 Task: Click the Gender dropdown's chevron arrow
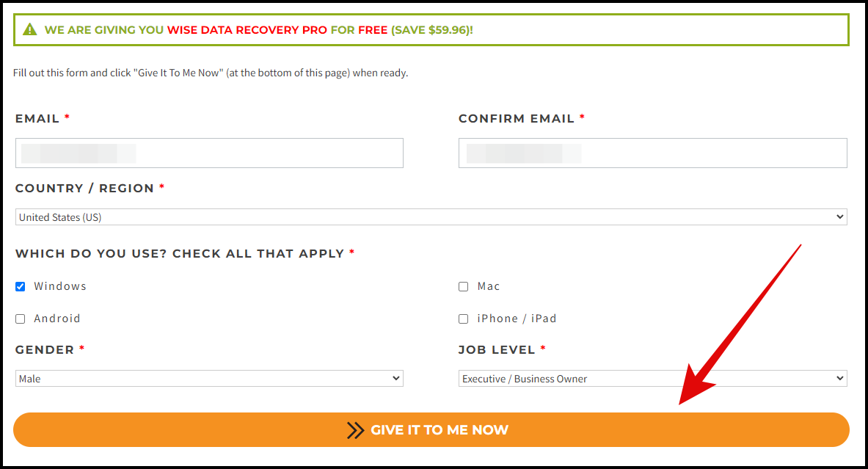point(397,378)
